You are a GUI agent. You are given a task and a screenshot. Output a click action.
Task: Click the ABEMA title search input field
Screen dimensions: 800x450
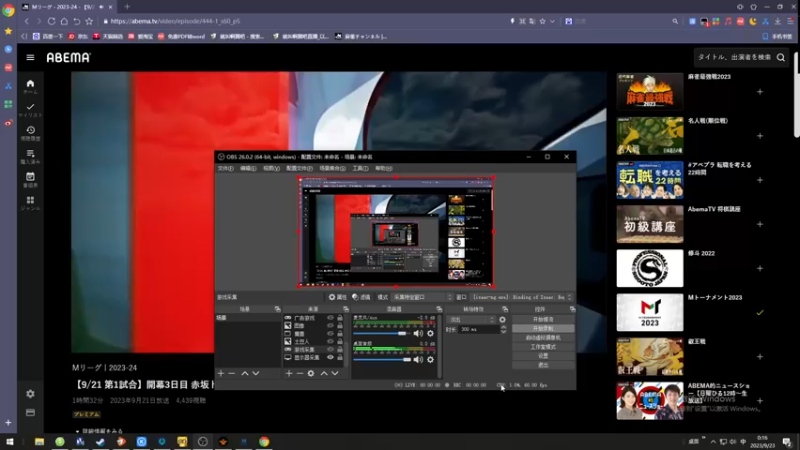[734, 57]
